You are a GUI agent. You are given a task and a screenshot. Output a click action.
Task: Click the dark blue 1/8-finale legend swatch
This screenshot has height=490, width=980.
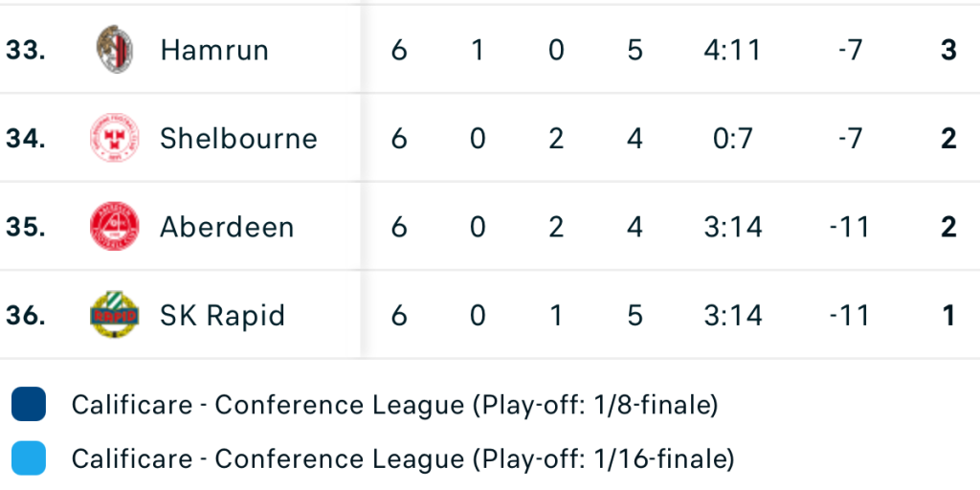29,406
